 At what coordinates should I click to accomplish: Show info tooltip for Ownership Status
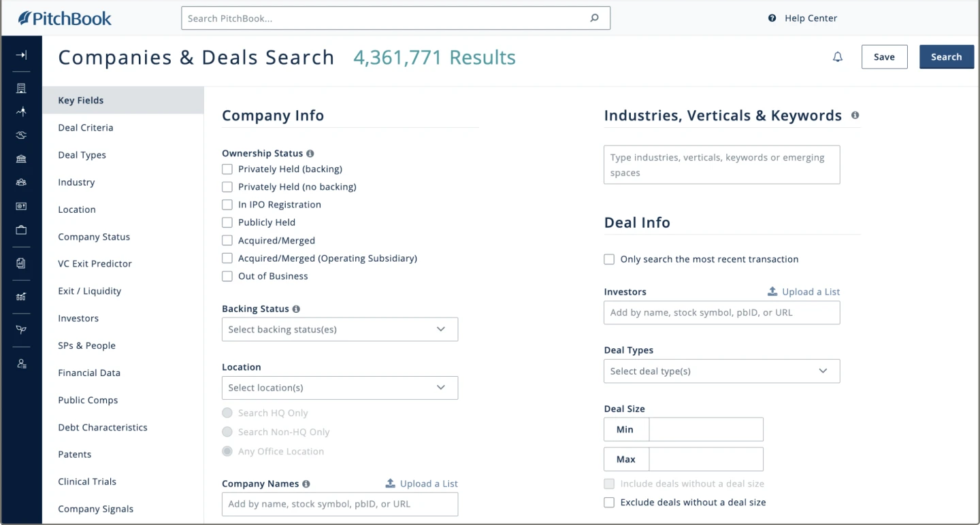pos(310,154)
